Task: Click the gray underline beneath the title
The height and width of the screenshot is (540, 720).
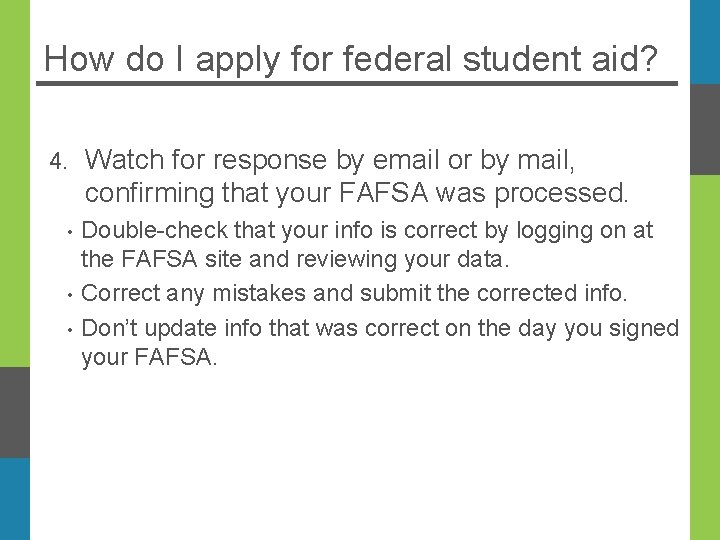Action: tap(357, 84)
